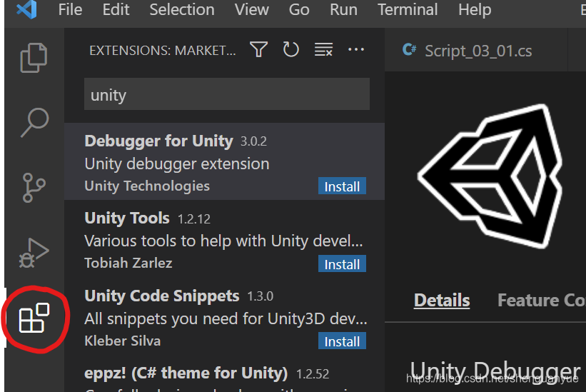Click the 'Unity debugger extension' description text
Image resolution: width=586 pixels, height=392 pixels.
tap(177, 164)
